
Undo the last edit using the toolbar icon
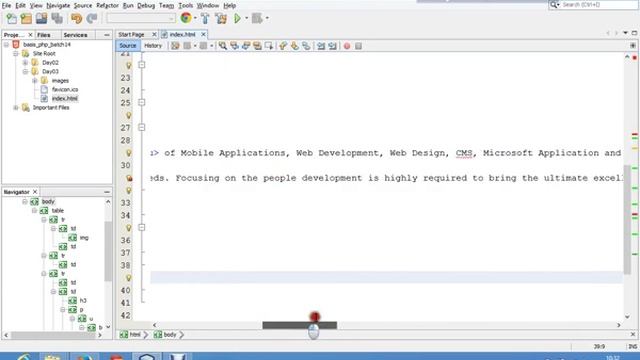click(x=76, y=18)
